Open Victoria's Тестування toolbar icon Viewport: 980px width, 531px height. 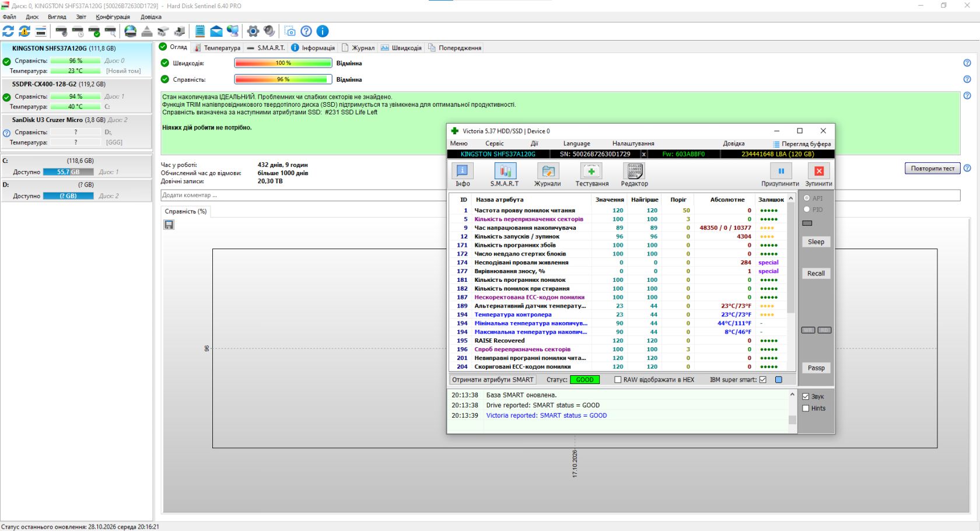[x=591, y=170]
